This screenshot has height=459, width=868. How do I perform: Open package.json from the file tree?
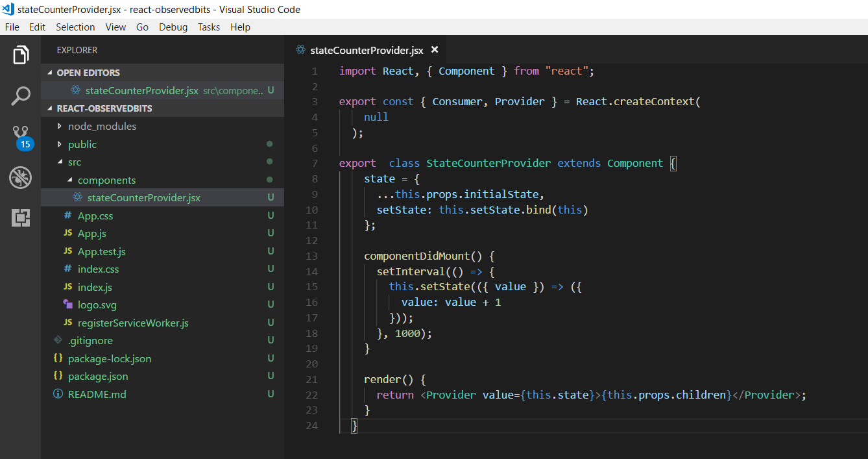[98, 376]
